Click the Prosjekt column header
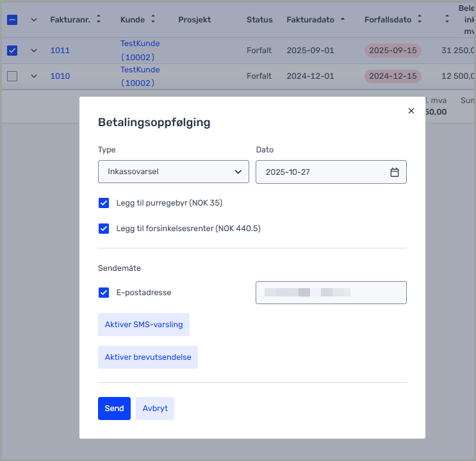This screenshot has height=461, width=476. tap(195, 20)
